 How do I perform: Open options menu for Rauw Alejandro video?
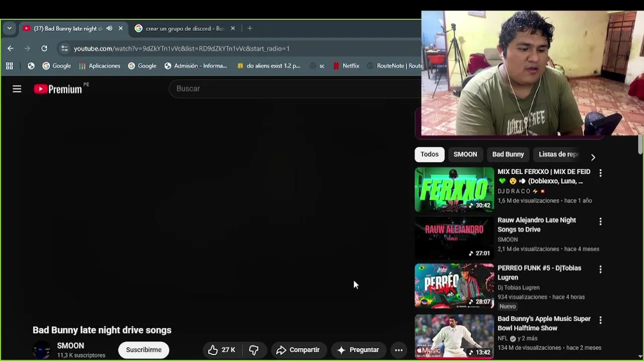click(x=600, y=222)
